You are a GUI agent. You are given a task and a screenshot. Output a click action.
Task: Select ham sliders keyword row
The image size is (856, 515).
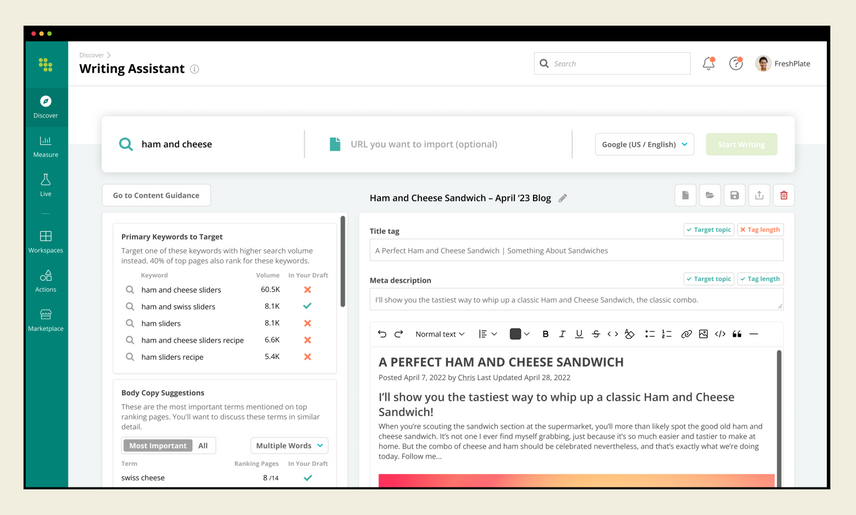point(225,323)
